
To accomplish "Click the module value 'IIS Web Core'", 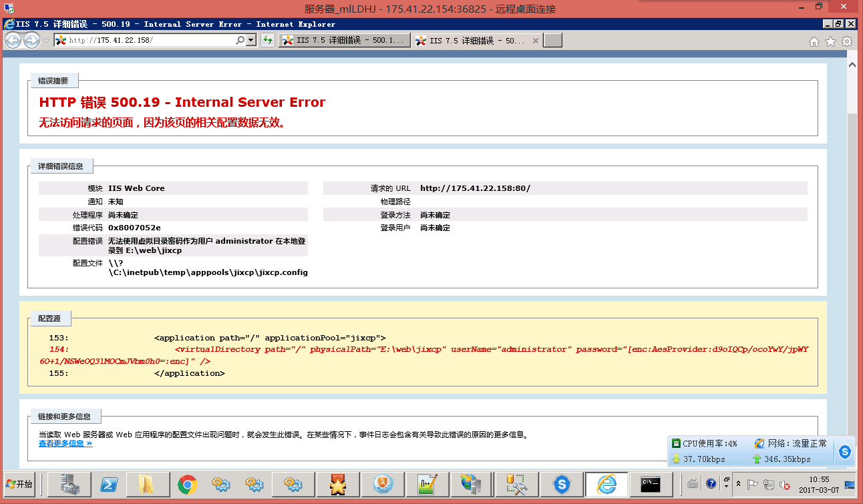I will pos(136,189).
